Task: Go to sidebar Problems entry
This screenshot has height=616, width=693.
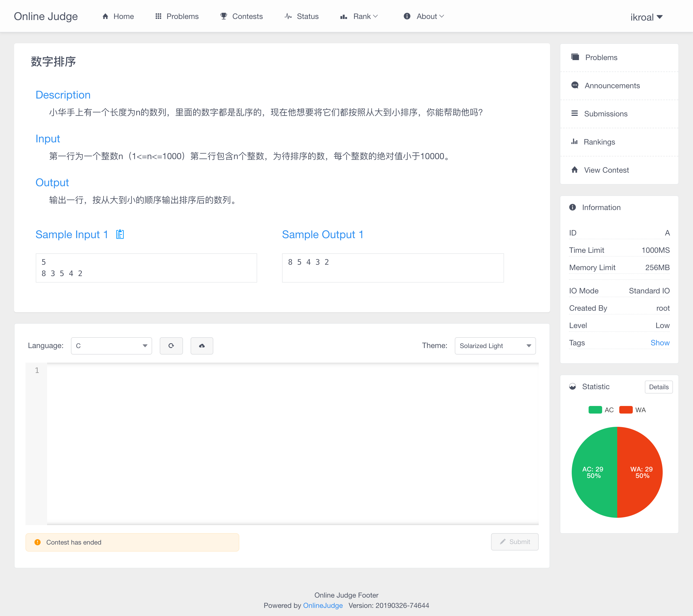Action: point(619,57)
